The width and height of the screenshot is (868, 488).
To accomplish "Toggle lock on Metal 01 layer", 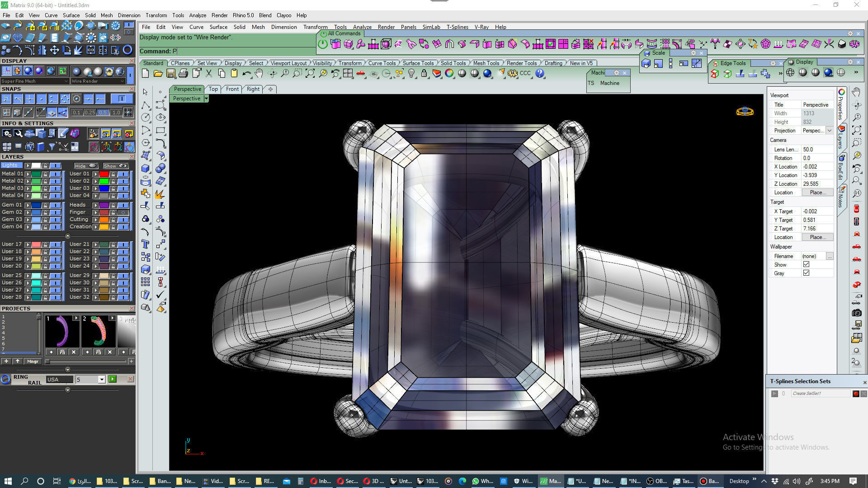I will [45, 174].
